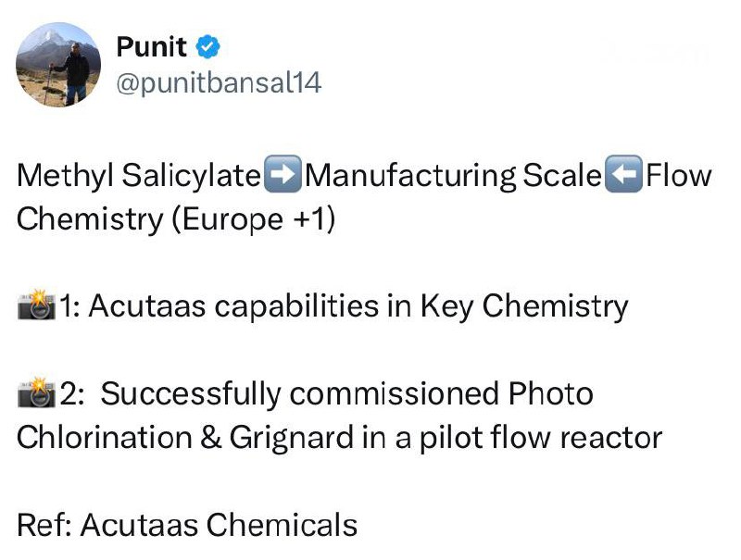The height and width of the screenshot is (560, 741).
Task: Click the Successfully commissioned Photo text
Action: [345, 394]
